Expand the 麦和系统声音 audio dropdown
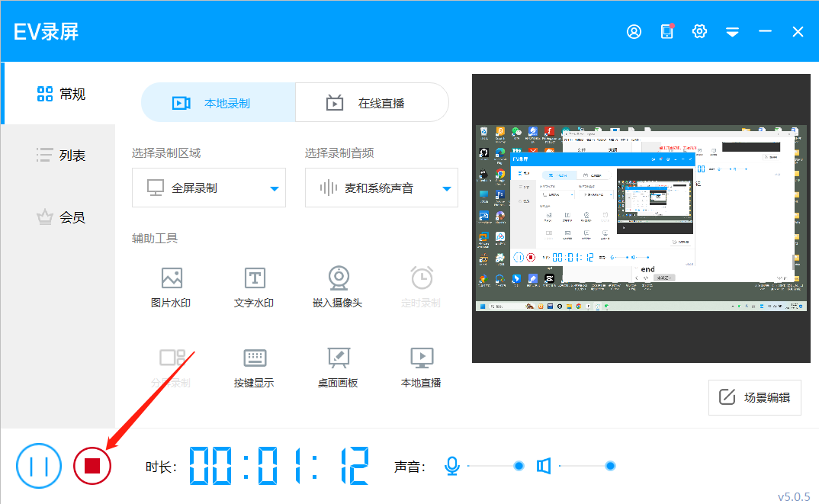This screenshot has width=819, height=504. point(381,188)
